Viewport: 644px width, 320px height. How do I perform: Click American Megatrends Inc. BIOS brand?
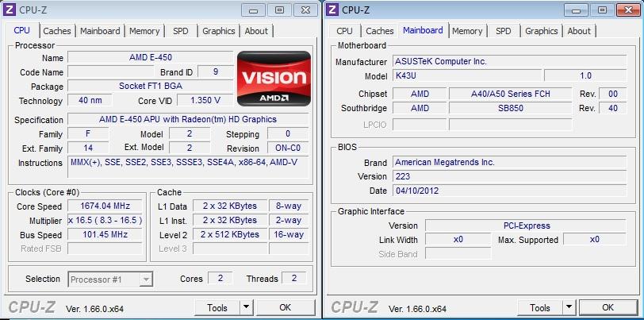point(509,162)
